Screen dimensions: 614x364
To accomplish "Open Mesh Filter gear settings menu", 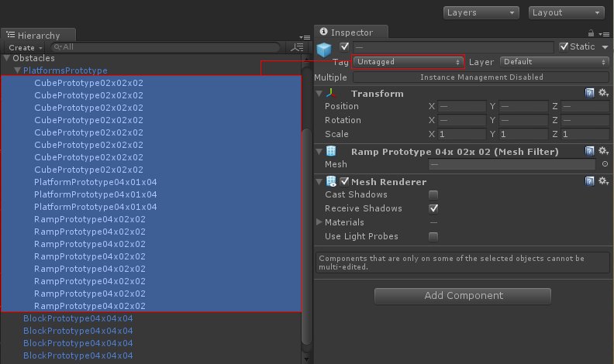I will 602,152.
